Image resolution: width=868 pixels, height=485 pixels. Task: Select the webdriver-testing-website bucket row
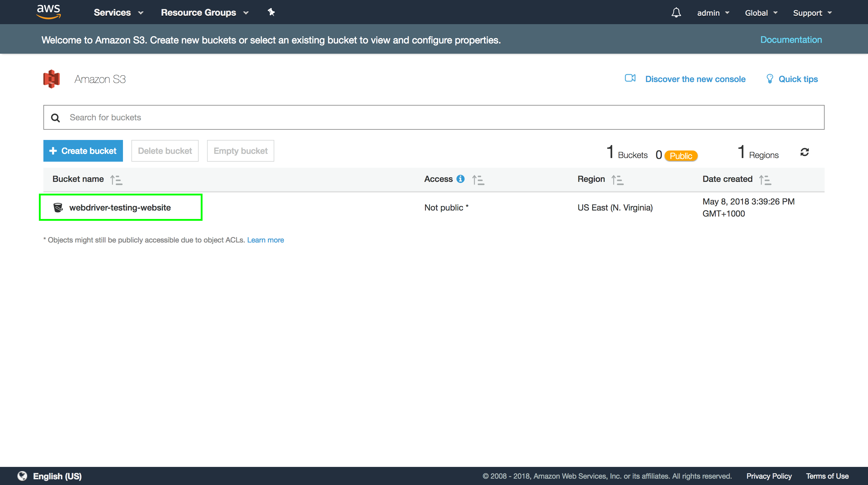pos(120,208)
